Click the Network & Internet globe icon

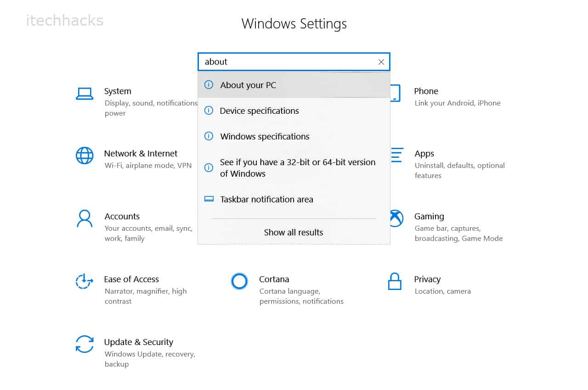tap(85, 156)
